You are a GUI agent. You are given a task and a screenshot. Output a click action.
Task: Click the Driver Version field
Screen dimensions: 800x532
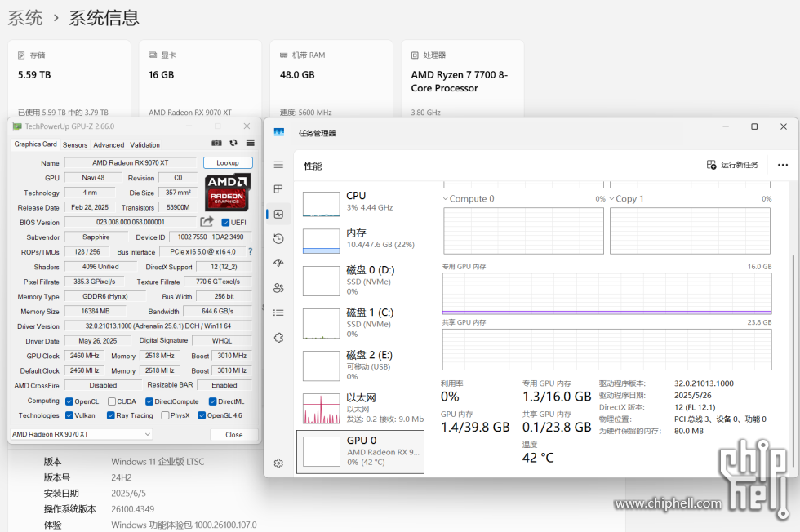tap(158, 326)
